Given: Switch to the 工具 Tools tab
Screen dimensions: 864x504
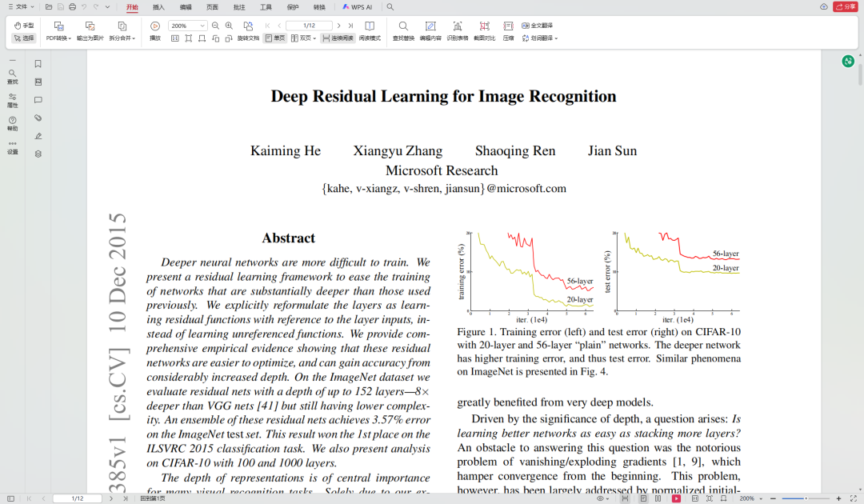Looking at the screenshot, I should [x=266, y=7].
